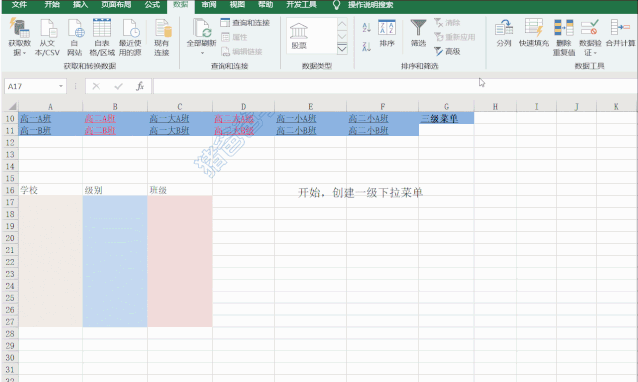Image resolution: width=638 pixels, height=382 pixels.
Task: Select the 学校 header cell A16
Action: pyautogui.click(x=50, y=190)
